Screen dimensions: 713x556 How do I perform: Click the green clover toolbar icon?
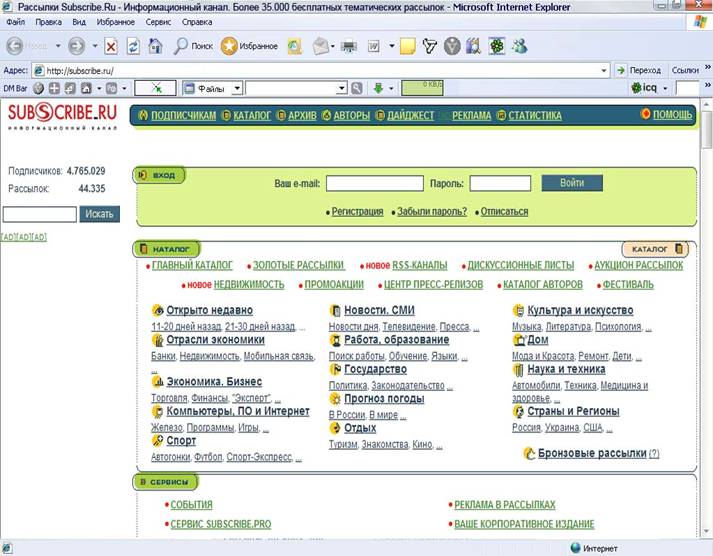tap(497, 46)
